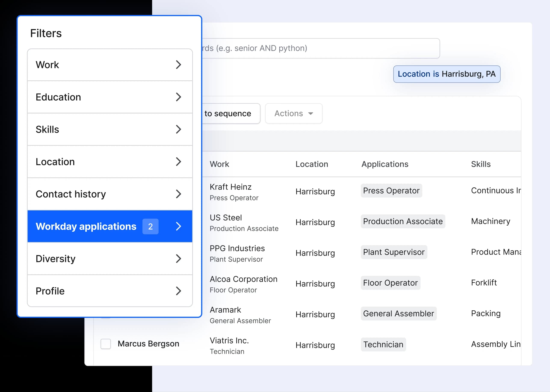Select the Marcus Bergson checkbox

tap(106, 344)
